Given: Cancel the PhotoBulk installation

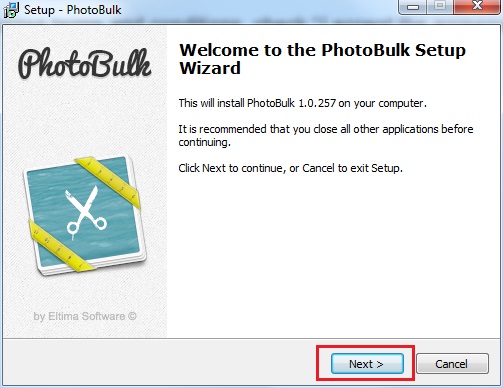Looking at the screenshot, I should tap(452, 364).
